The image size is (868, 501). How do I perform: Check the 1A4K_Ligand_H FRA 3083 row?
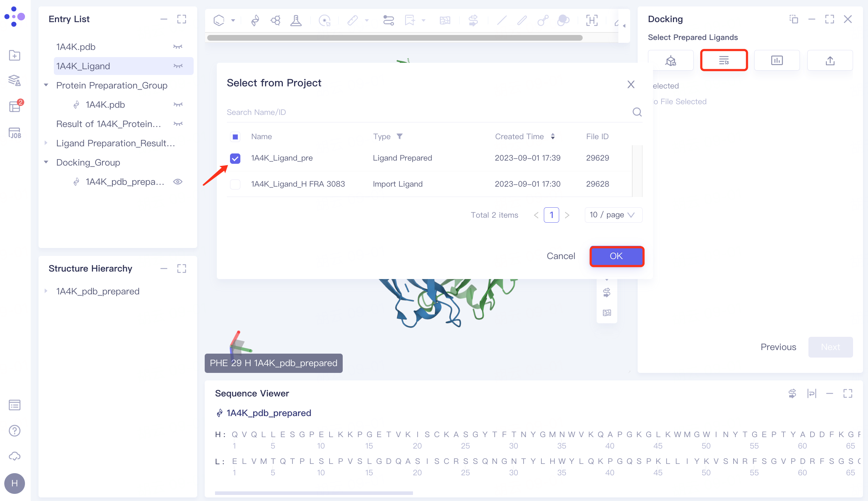pyautogui.click(x=235, y=184)
